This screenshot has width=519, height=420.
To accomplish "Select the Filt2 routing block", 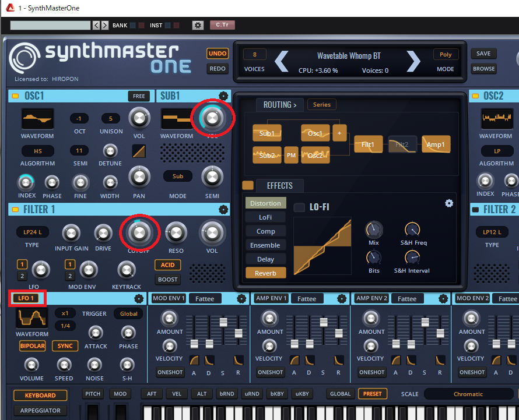I will pyautogui.click(x=402, y=144).
